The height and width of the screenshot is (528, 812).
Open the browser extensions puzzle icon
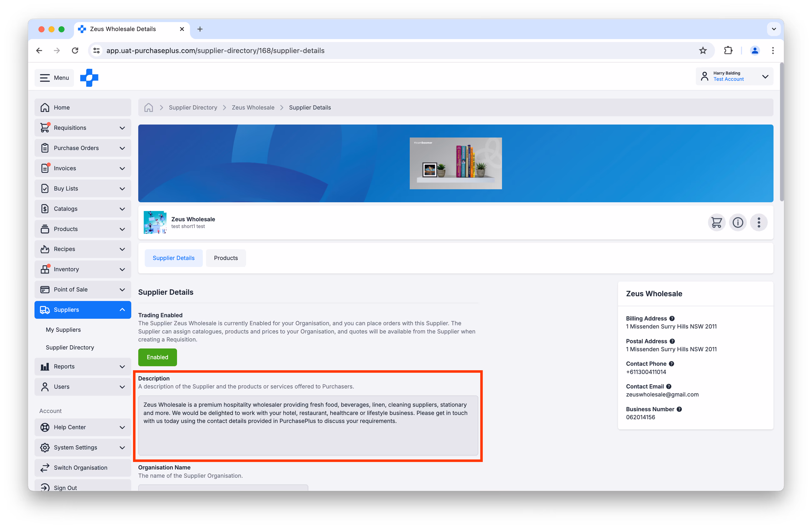728,51
